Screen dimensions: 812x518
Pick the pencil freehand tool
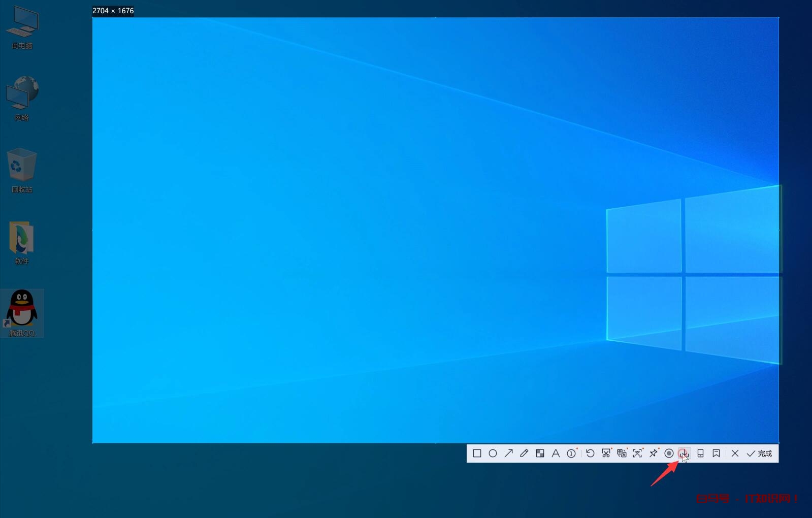(524, 454)
